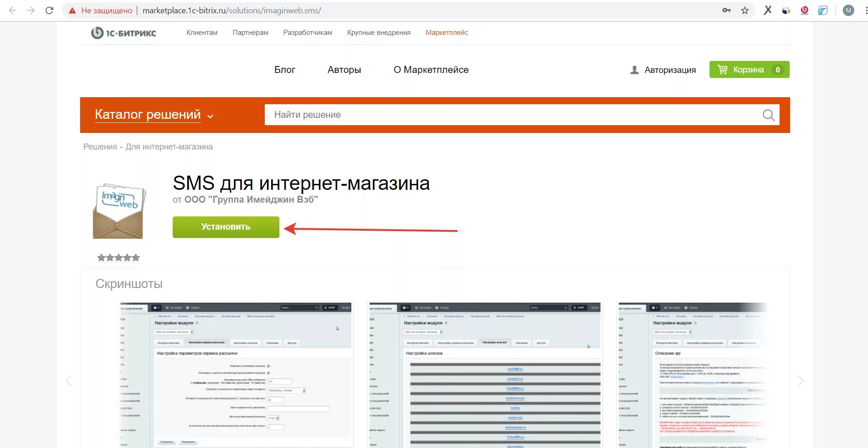
Task: Open the middle screenshot thumbnail of gateway settings
Action: [485, 375]
